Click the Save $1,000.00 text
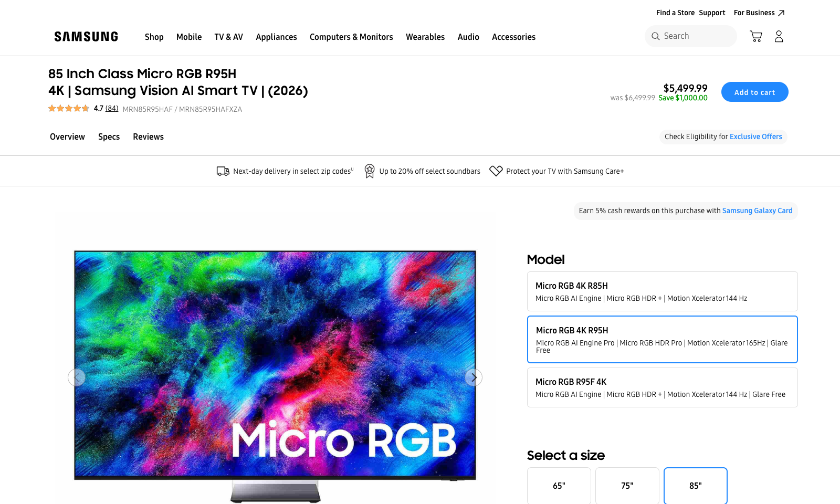 [683, 98]
